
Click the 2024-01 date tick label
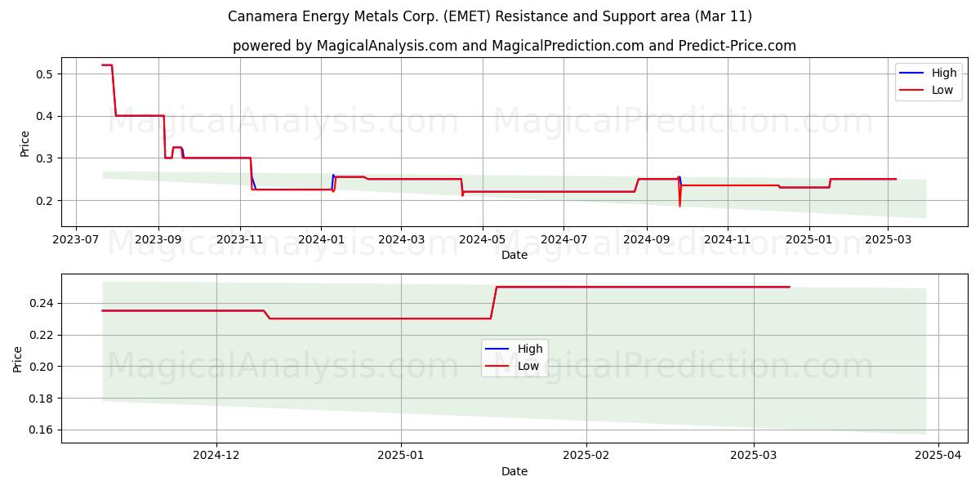tap(321, 239)
